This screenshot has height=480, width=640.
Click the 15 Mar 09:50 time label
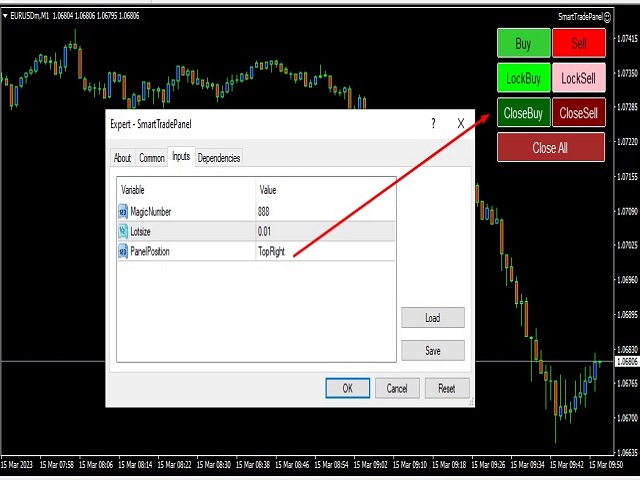(x=606, y=465)
